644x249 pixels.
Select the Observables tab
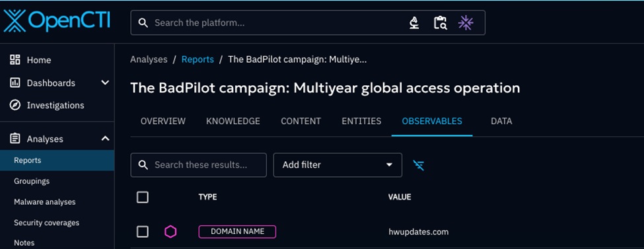coord(432,122)
